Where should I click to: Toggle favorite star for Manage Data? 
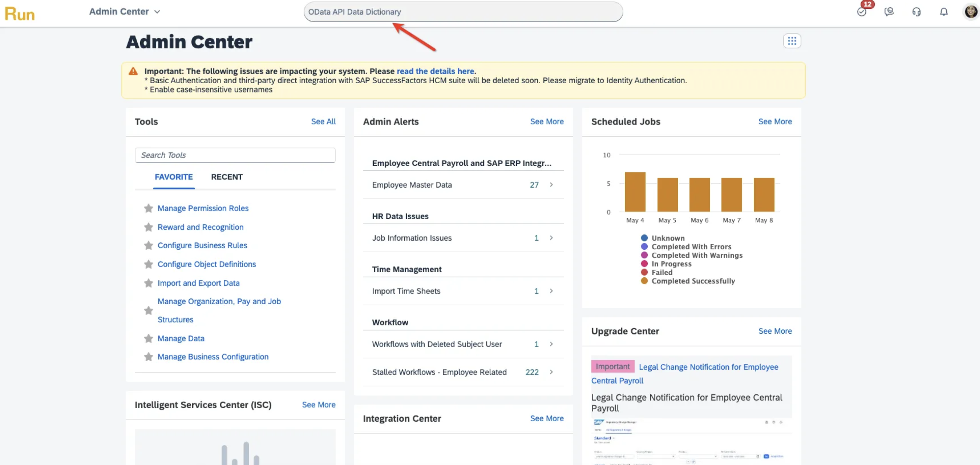coord(148,339)
